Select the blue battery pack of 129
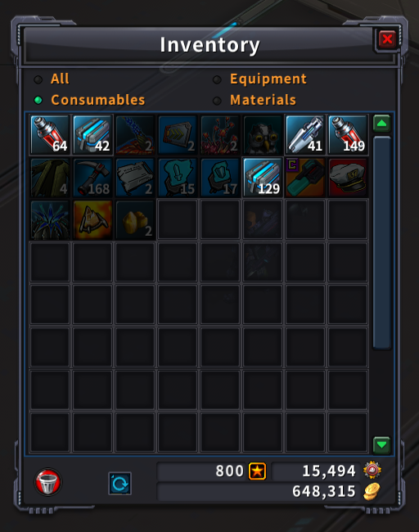Screen dimensions: 419x532 pos(263,178)
